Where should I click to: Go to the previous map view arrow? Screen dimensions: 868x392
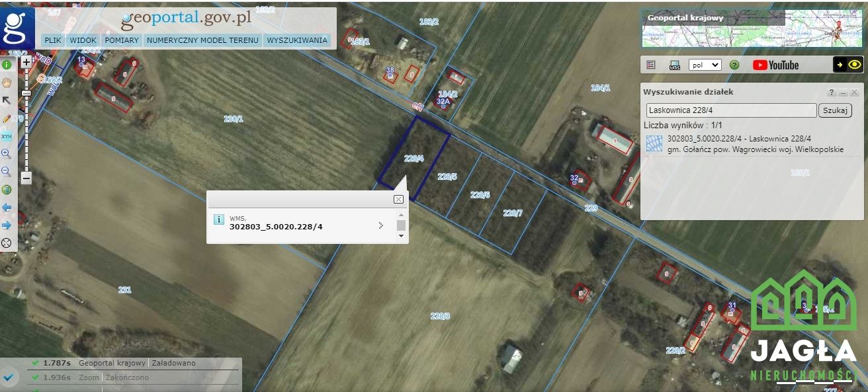point(7,208)
